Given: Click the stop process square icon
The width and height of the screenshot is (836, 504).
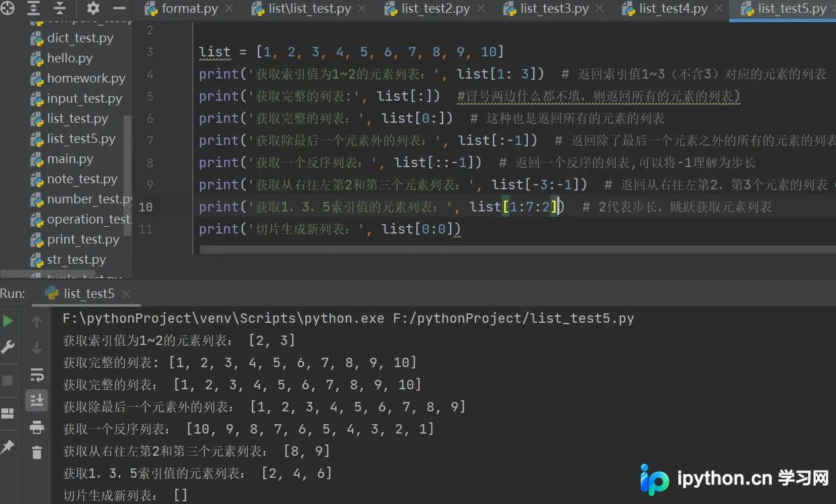Looking at the screenshot, I should (8, 380).
